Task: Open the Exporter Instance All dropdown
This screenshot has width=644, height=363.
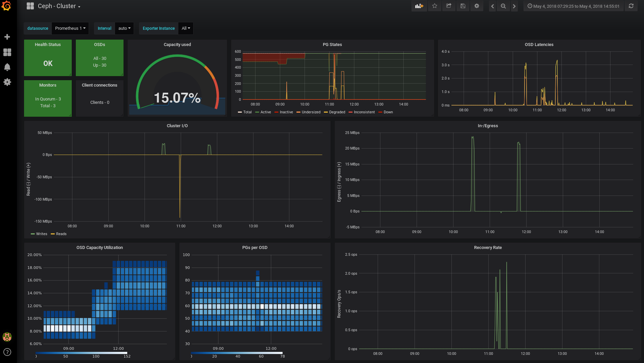Action: (186, 28)
